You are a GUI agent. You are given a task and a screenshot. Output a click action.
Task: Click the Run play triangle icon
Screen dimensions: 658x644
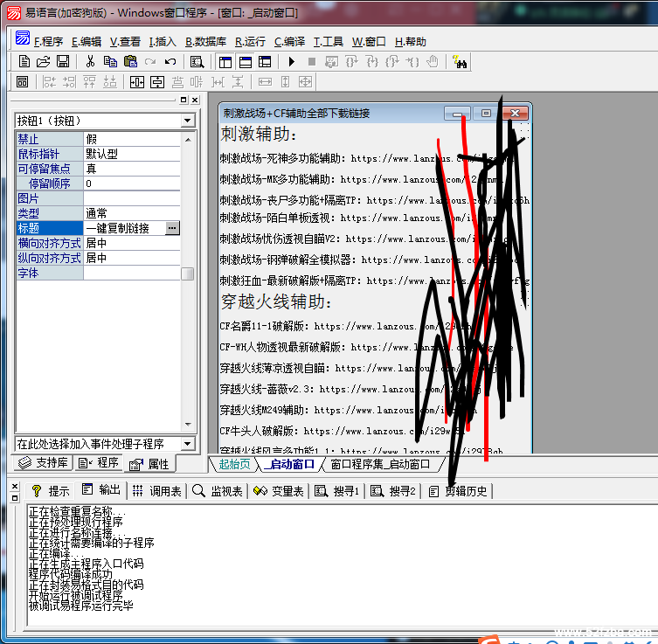point(292,62)
